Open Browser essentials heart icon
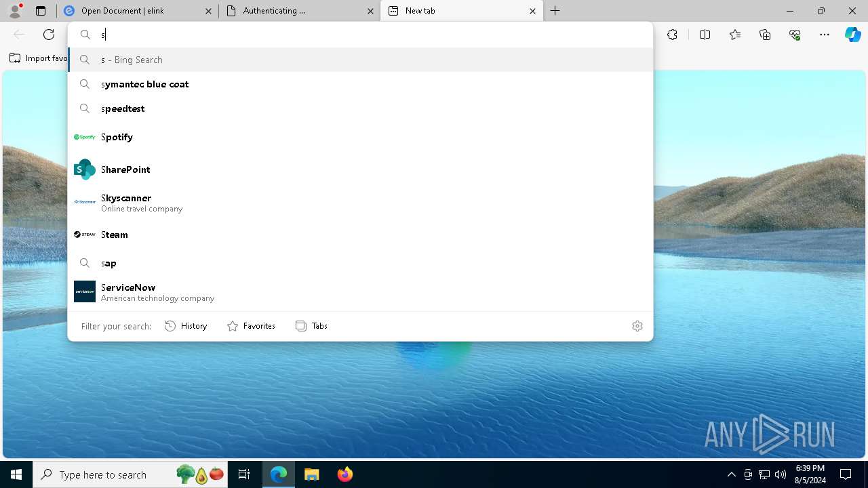Image resolution: width=868 pixels, height=488 pixels. [x=795, y=35]
